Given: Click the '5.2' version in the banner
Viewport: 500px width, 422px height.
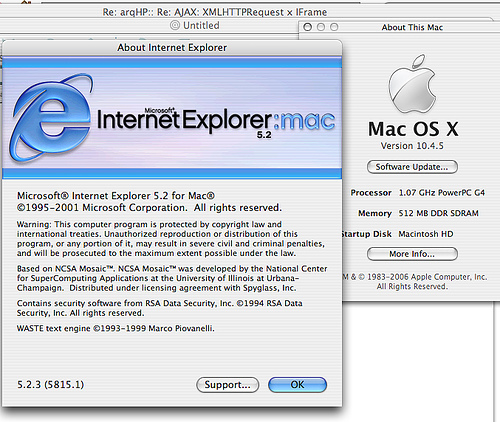Looking at the screenshot, I should (x=264, y=135).
